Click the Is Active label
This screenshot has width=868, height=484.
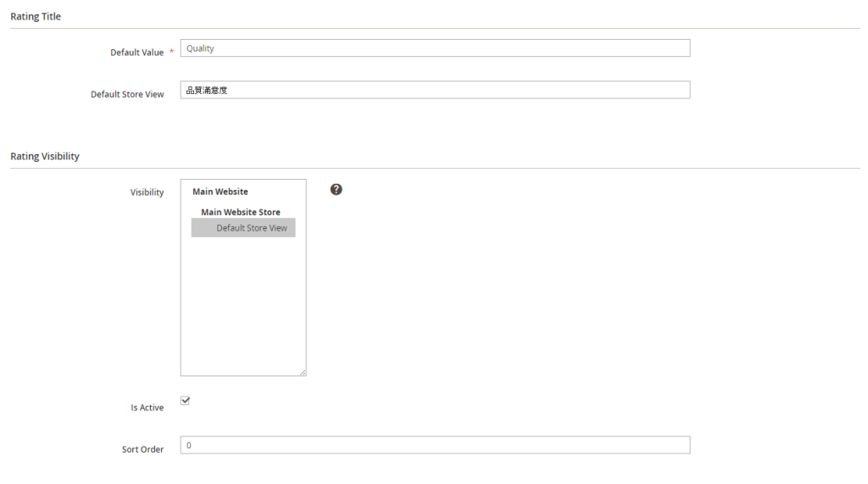click(x=147, y=408)
